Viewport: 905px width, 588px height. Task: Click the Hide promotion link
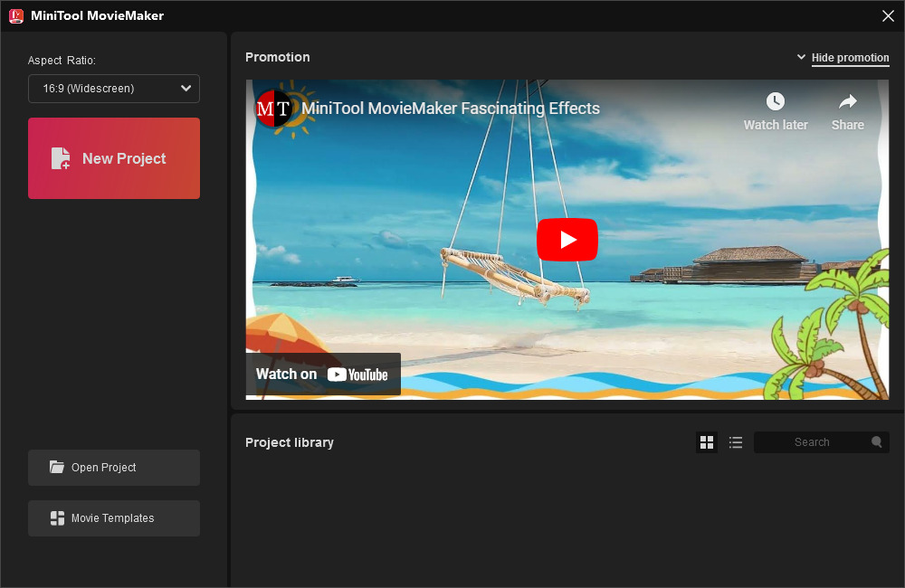[850, 58]
